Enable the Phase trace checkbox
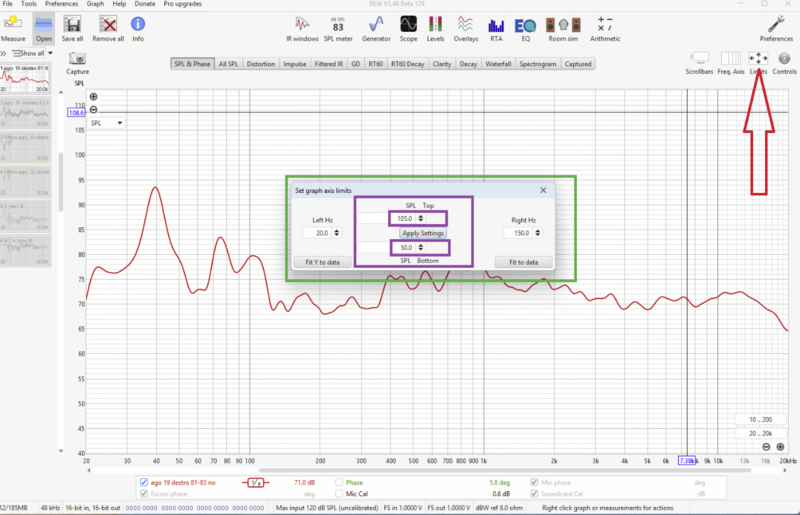800x515 pixels. [339, 482]
